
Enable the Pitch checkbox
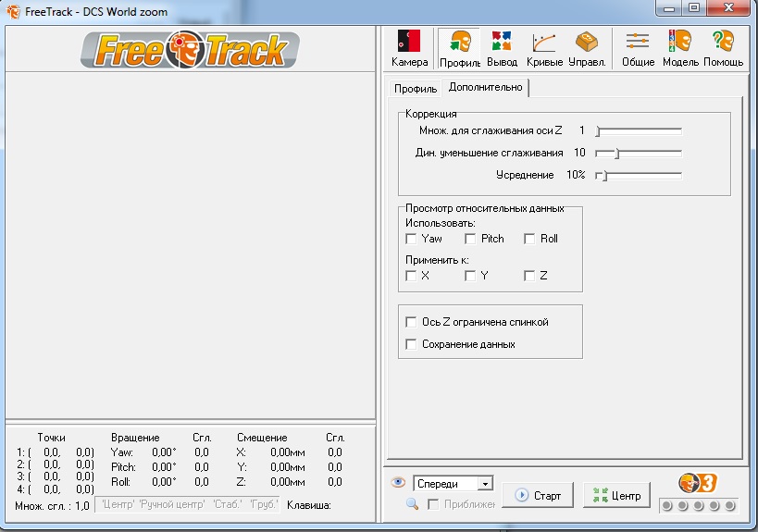click(470, 239)
